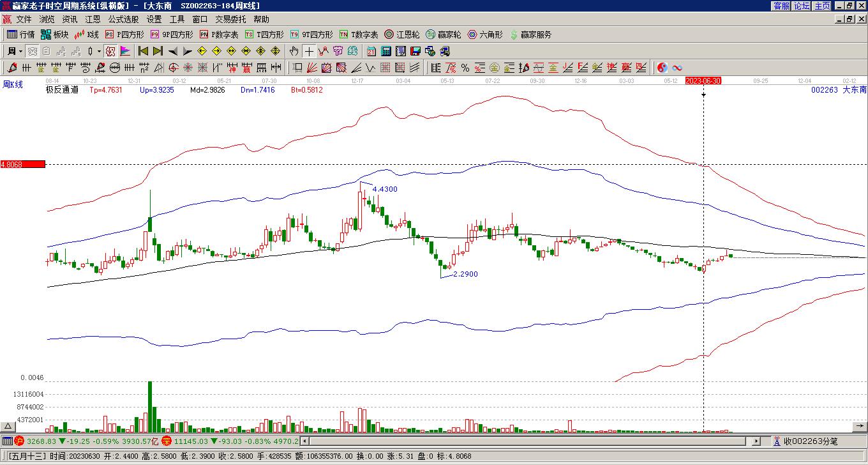Open the 公式选股 menu
The height and width of the screenshot is (465, 868).
(x=123, y=20)
